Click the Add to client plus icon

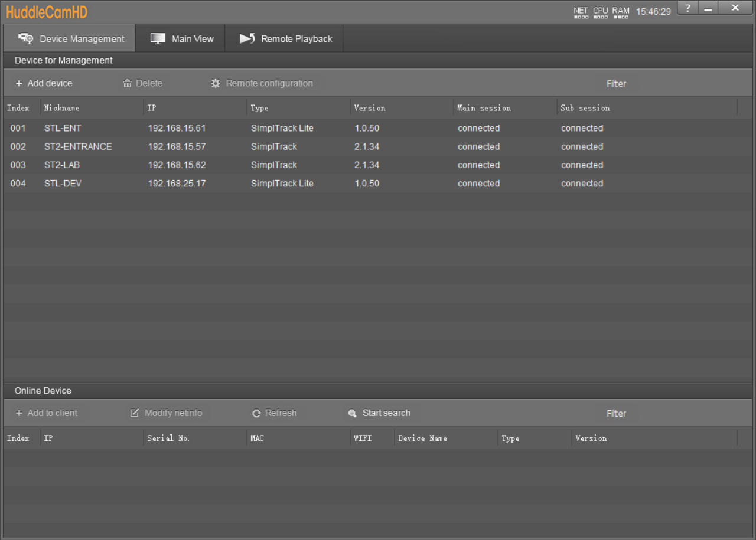(x=19, y=413)
